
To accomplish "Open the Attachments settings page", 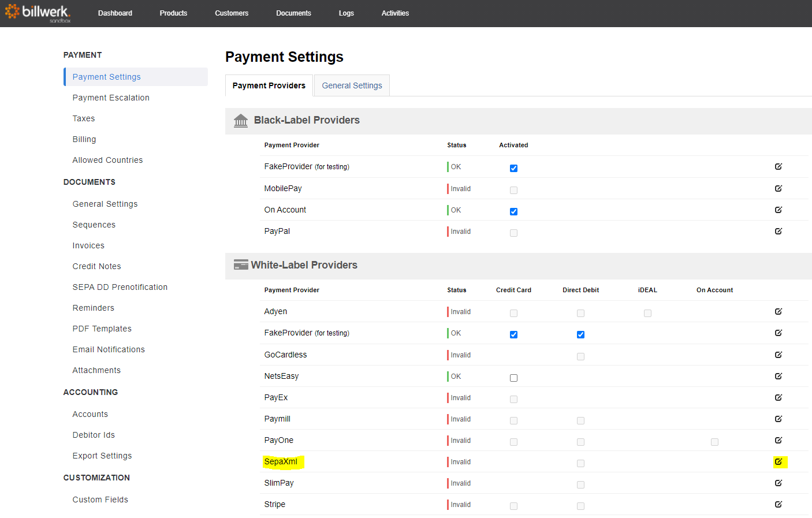I will (96, 370).
